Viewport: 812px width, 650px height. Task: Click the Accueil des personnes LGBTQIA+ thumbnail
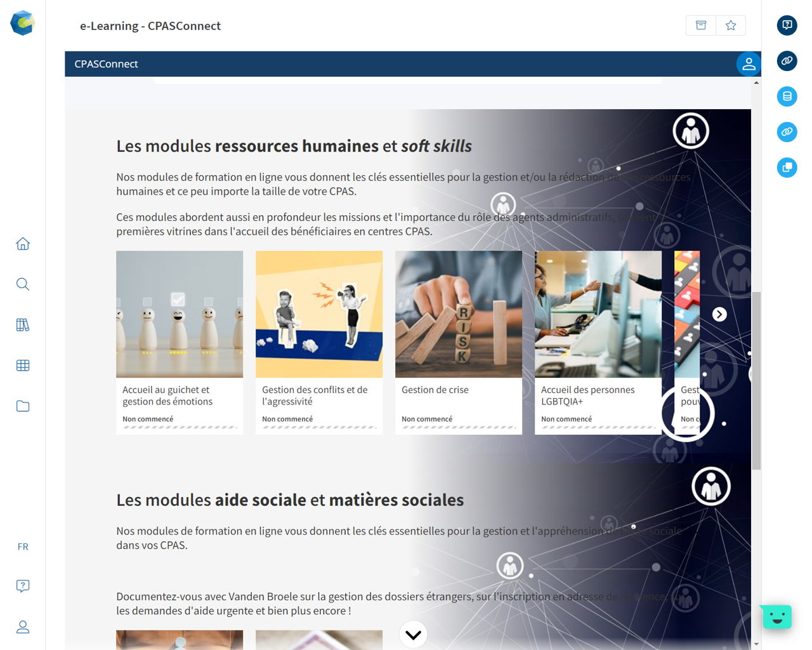tap(598, 314)
